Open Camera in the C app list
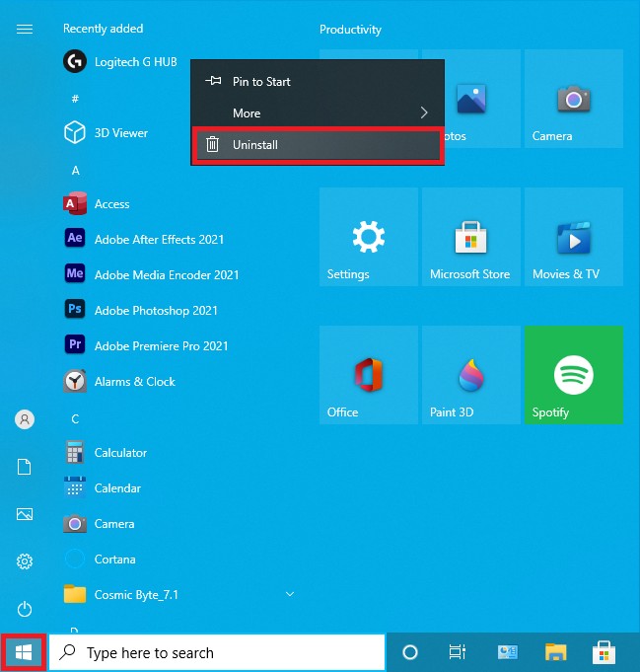 [99, 524]
